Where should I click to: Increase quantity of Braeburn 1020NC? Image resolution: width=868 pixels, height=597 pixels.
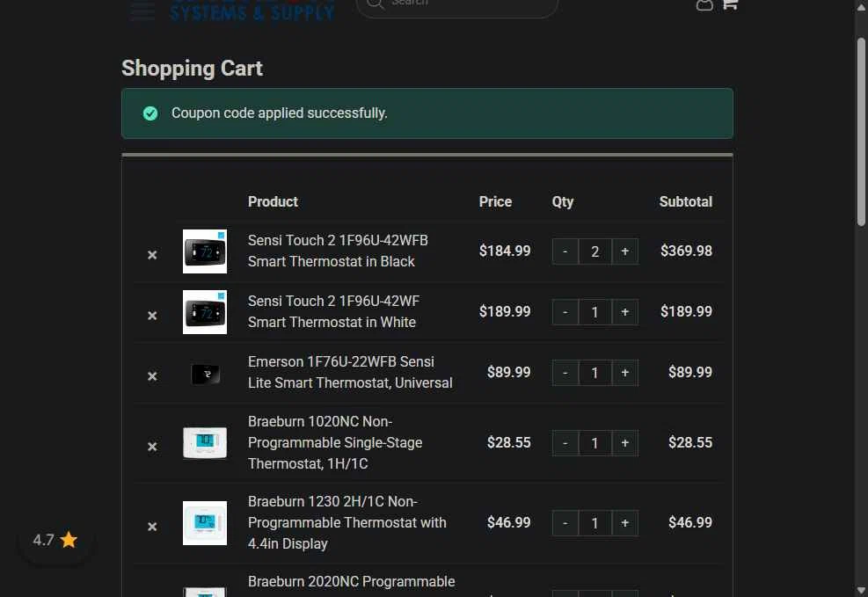(625, 443)
